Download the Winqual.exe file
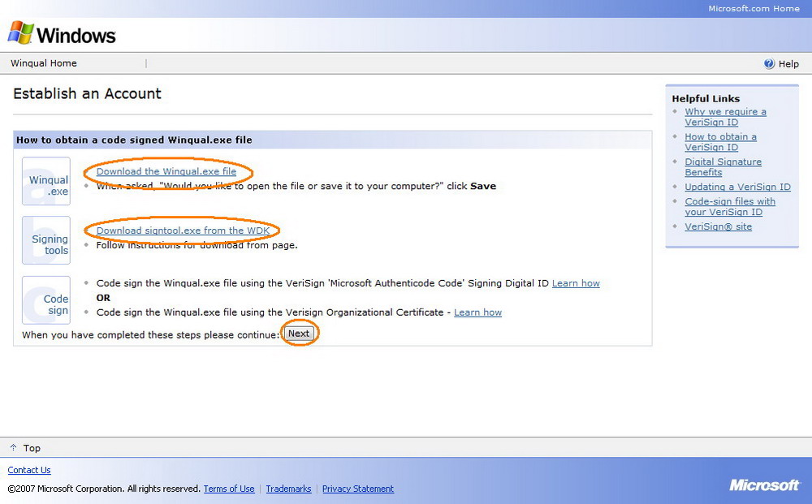The width and height of the screenshot is (812, 504). pos(166,171)
